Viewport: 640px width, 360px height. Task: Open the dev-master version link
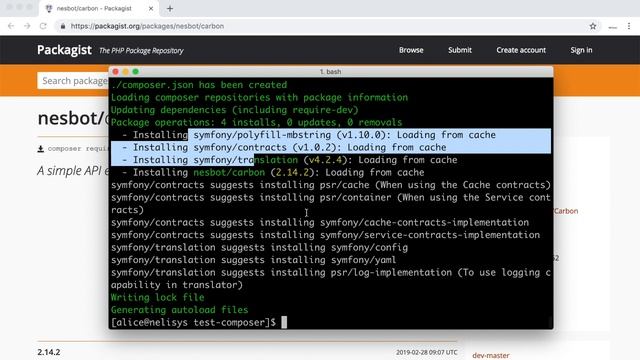pyautogui.click(x=491, y=355)
